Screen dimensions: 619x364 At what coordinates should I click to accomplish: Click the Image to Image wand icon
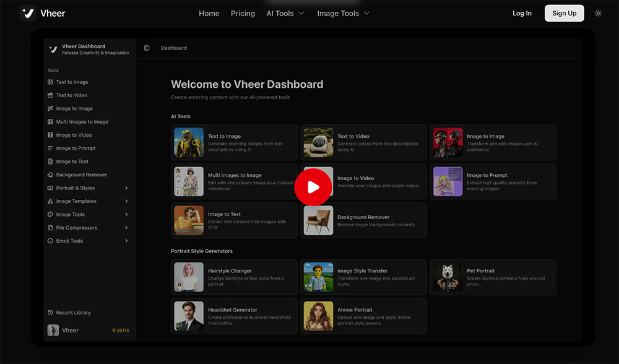pyautogui.click(x=50, y=108)
